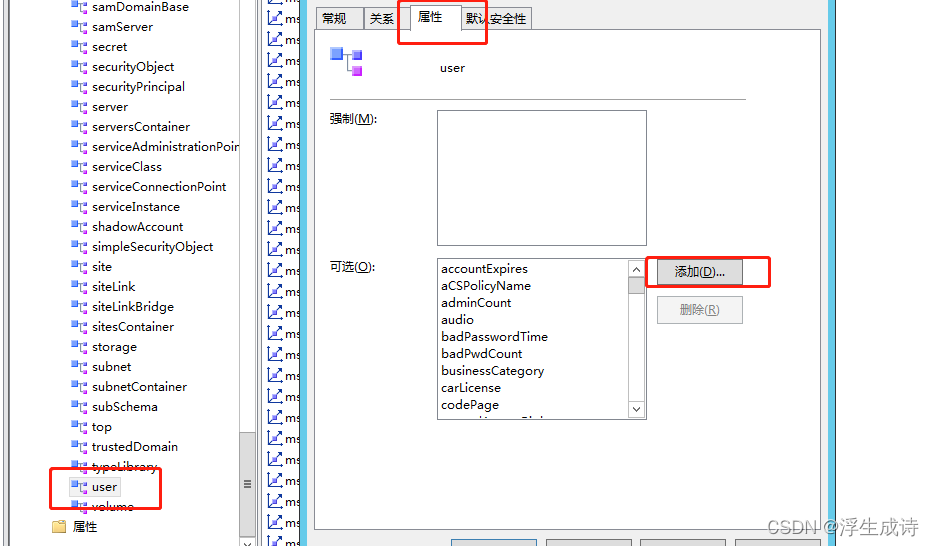Viewport: 934px width, 546px height.
Task: Click the siteLinkBridge class icon
Action: pyautogui.click(x=79, y=306)
